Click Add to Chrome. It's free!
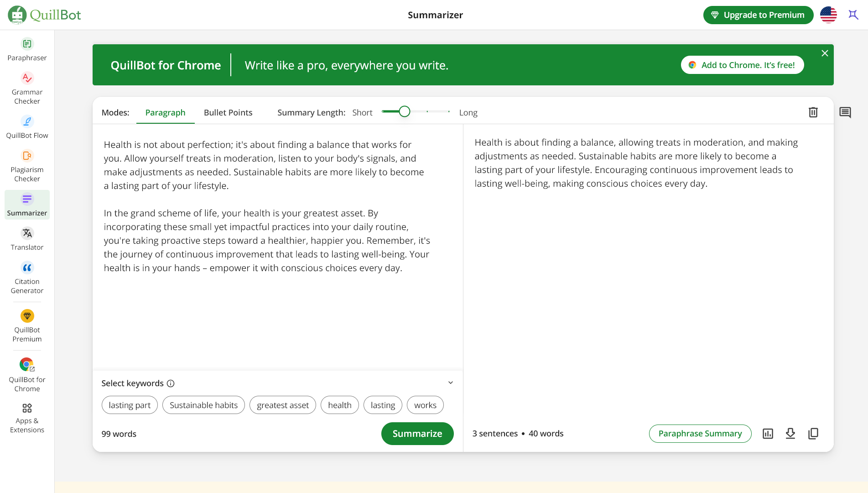The width and height of the screenshot is (868, 493). pos(742,65)
